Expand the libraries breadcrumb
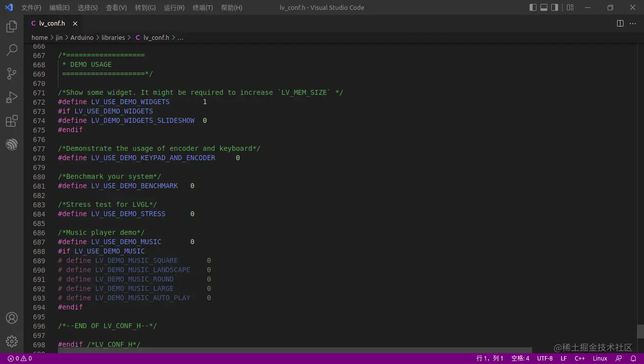Viewport: 644px width, 364px height. [x=113, y=37]
